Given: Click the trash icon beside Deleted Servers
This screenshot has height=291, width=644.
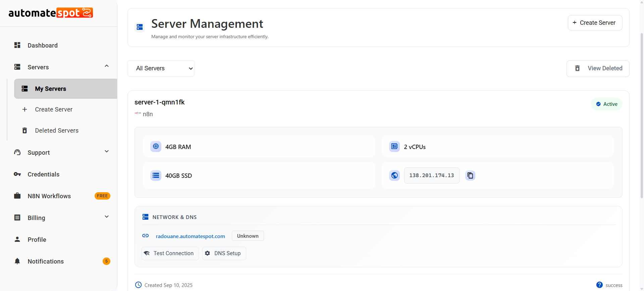Looking at the screenshot, I should (24, 131).
